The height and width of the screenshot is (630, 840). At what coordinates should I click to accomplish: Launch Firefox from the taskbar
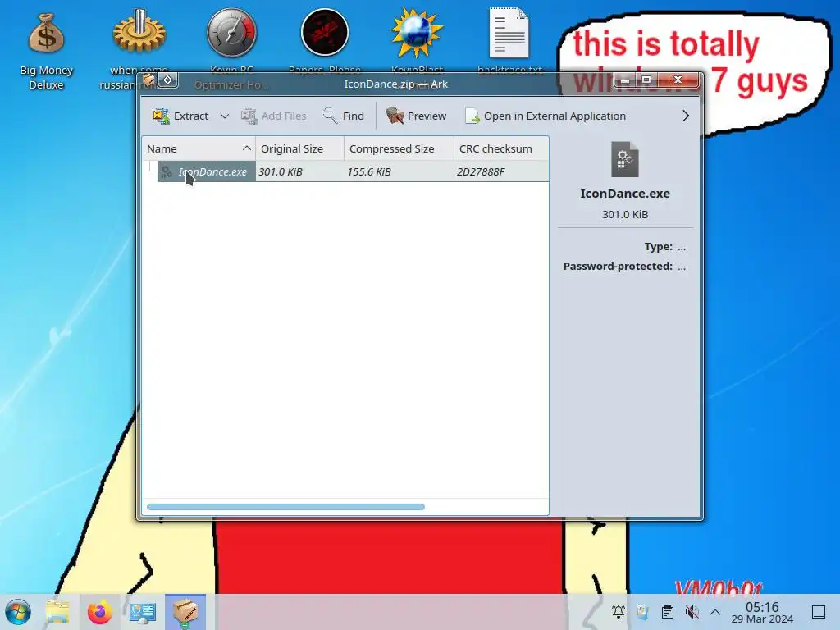(99, 612)
